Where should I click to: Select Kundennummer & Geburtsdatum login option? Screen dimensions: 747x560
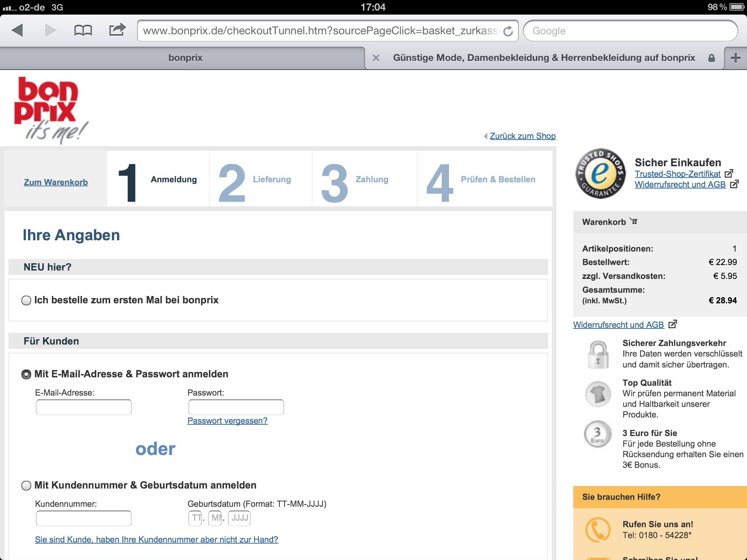point(26,486)
